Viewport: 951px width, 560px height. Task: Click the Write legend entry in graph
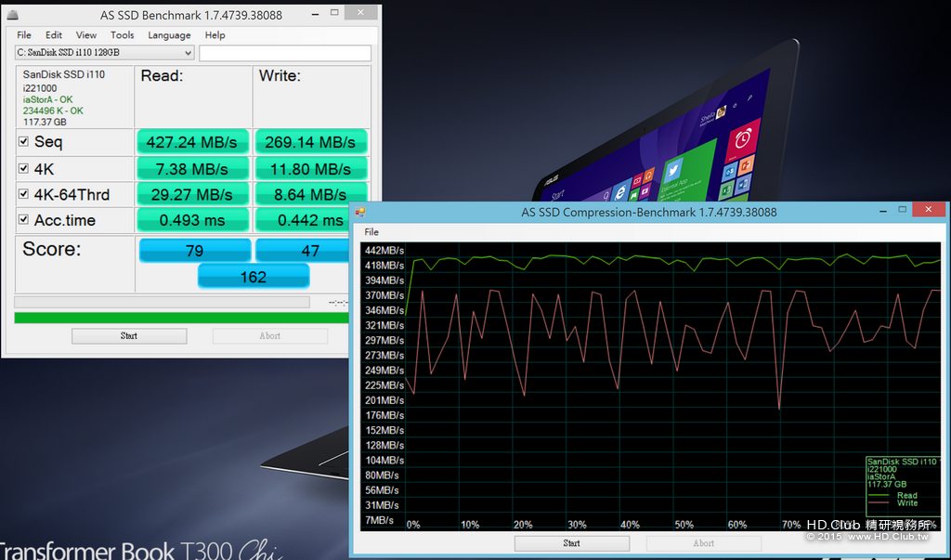tap(907, 503)
